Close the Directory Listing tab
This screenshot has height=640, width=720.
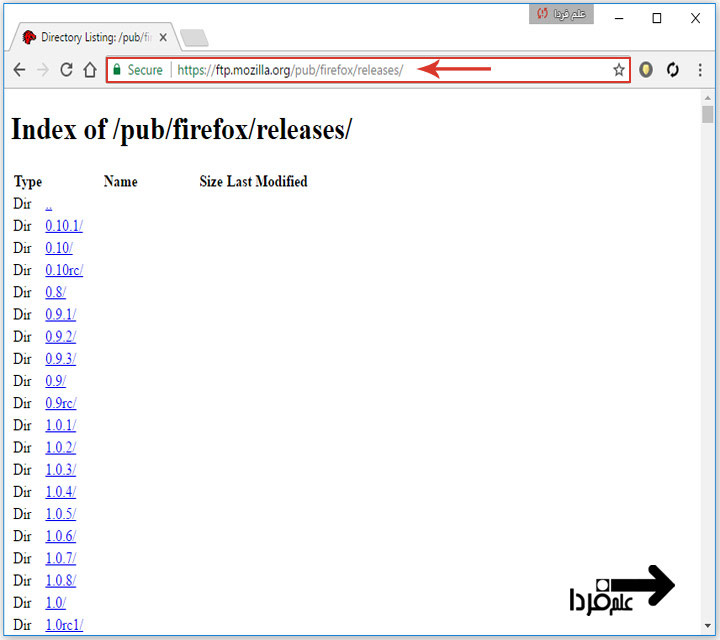[163, 37]
